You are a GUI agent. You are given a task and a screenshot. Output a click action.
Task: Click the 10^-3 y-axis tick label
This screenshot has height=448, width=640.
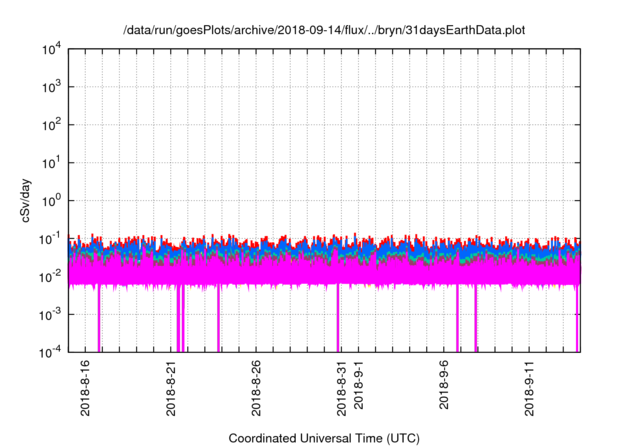tap(51, 314)
